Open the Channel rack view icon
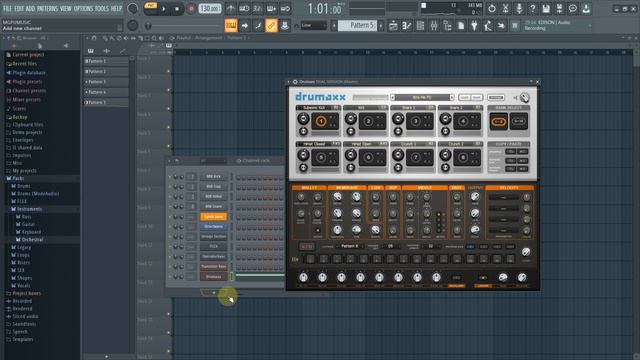 420,26
